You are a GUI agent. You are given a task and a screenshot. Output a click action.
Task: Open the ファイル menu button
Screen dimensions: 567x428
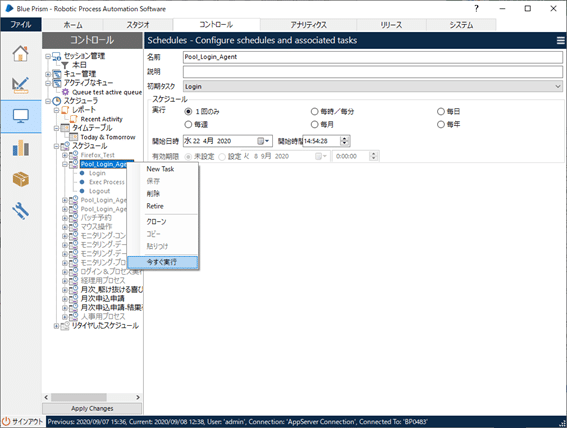click(x=21, y=25)
